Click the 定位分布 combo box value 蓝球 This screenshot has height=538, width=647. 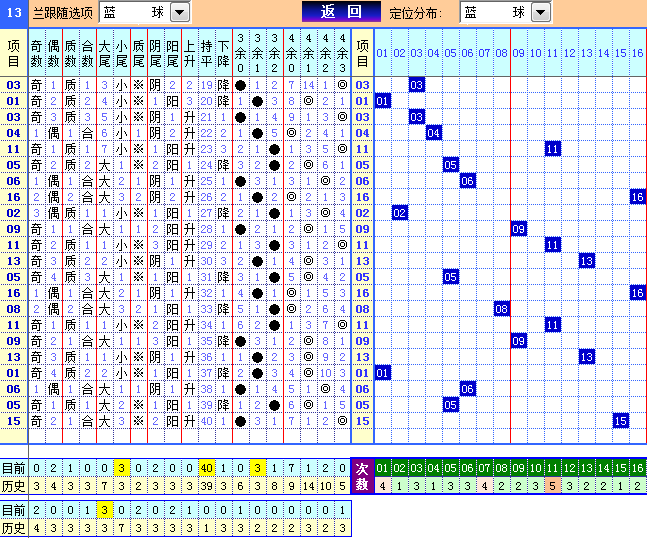click(495, 12)
